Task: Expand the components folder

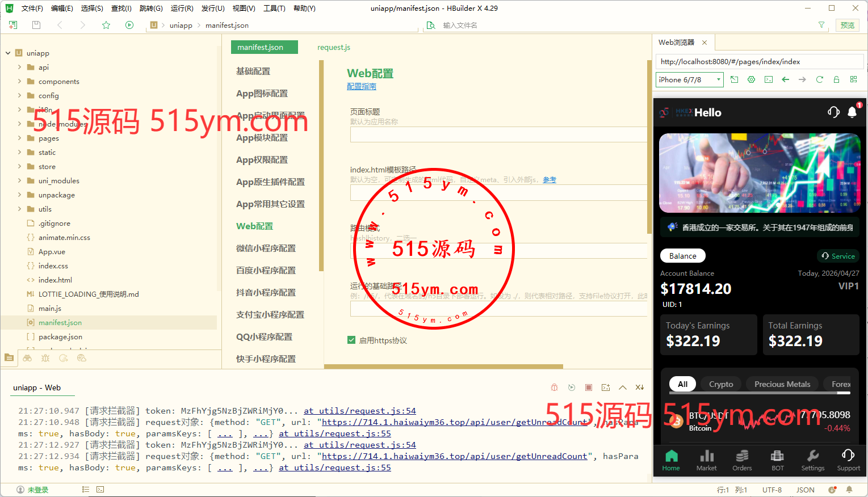Action: [19, 81]
